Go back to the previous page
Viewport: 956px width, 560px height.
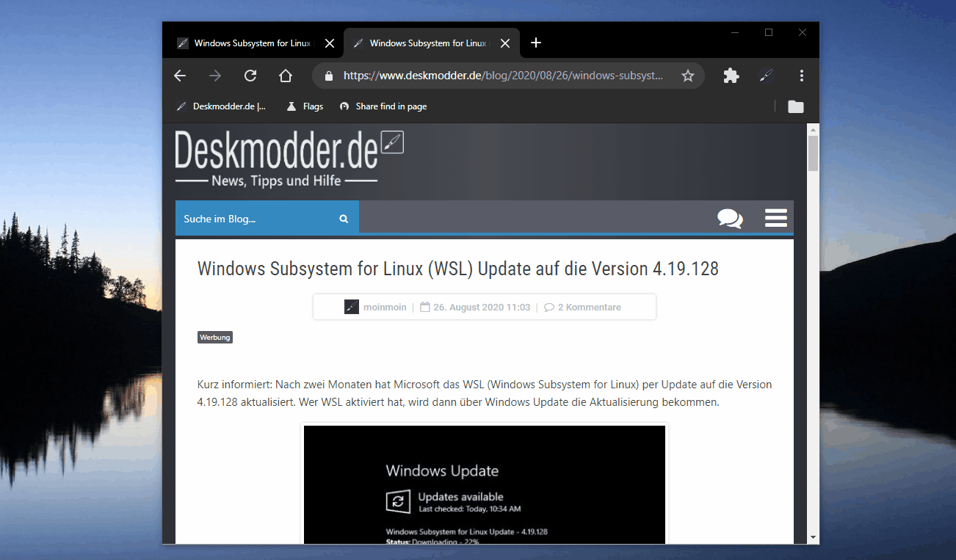(x=180, y=76)
